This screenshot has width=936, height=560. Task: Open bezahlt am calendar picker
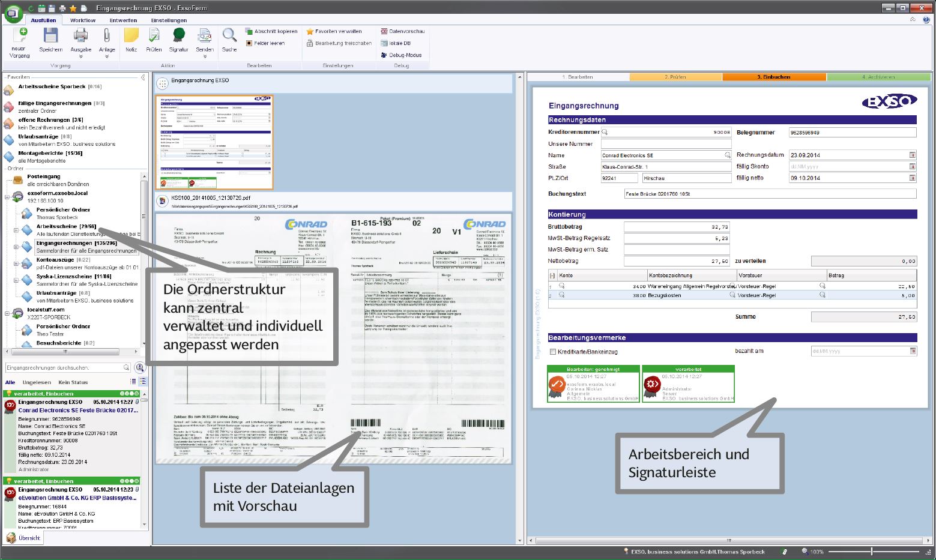[x=913, y=351]
